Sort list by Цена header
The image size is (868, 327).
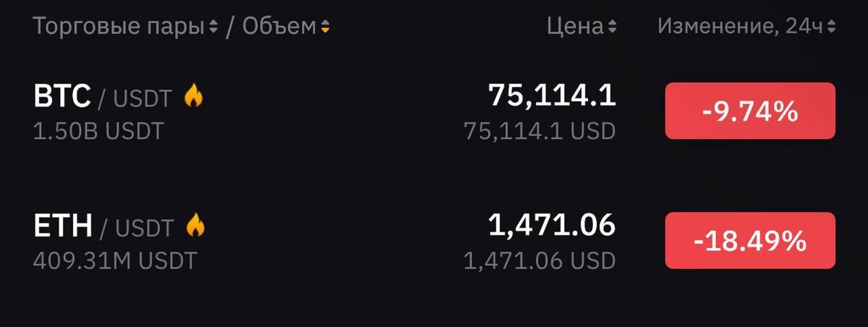tap(575, 27)
